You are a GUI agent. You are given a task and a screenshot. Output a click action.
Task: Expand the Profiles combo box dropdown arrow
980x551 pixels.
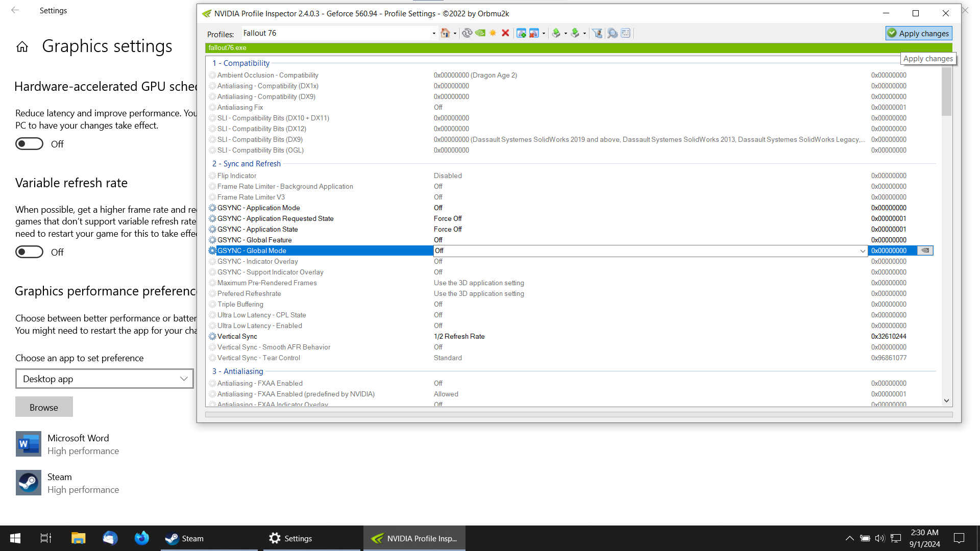434,34
